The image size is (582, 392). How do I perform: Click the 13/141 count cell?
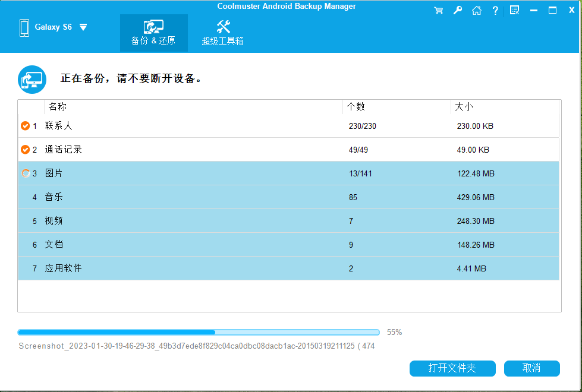click(360, 173)
